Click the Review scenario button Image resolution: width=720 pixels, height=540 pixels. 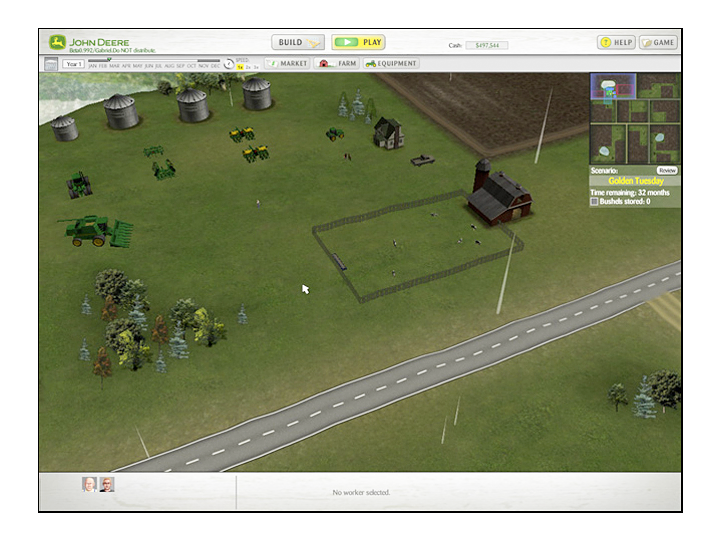click(x=667, y=170)
